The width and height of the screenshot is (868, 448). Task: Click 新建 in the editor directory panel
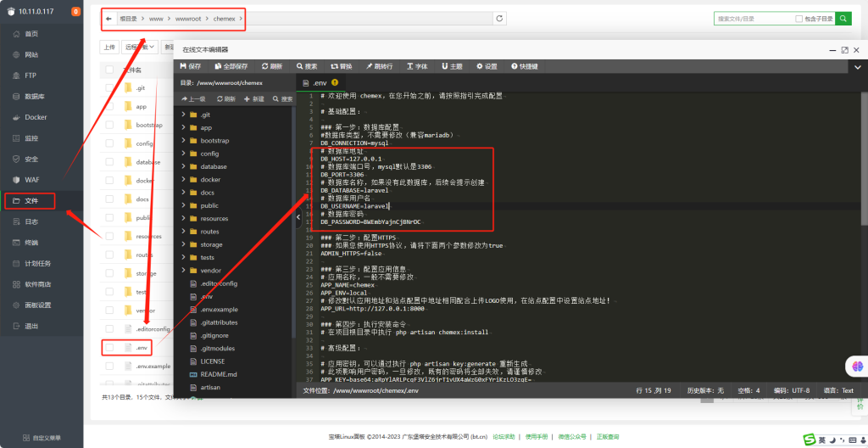pyautogui.click(x=254, y=98)
